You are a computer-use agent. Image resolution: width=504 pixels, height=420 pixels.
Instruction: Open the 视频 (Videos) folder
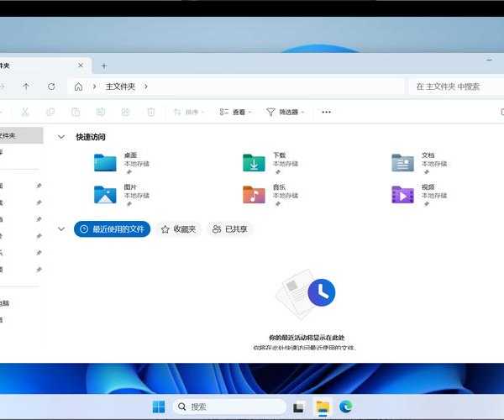coord(402,194)
